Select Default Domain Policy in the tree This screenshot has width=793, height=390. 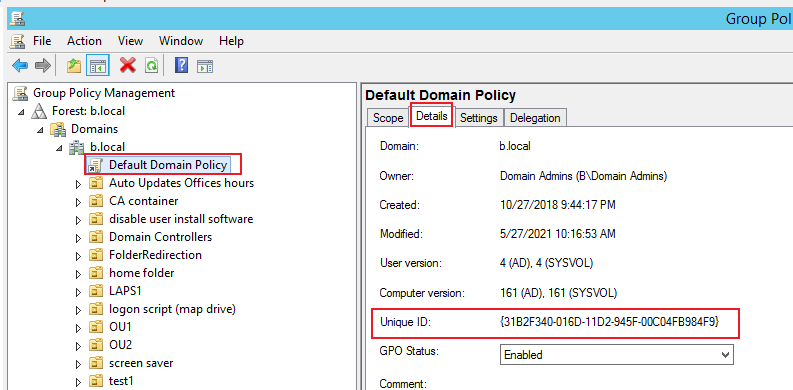click(x=167, y=165)
